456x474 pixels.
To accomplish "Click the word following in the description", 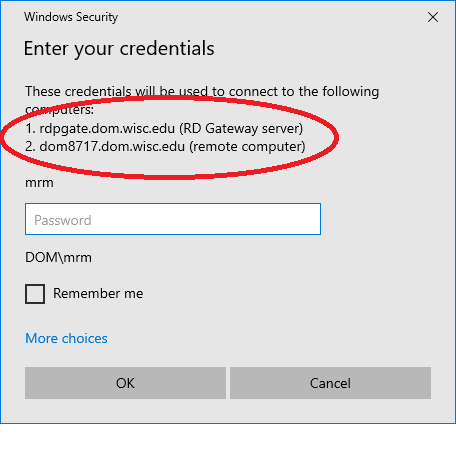I will pos(350,92).
